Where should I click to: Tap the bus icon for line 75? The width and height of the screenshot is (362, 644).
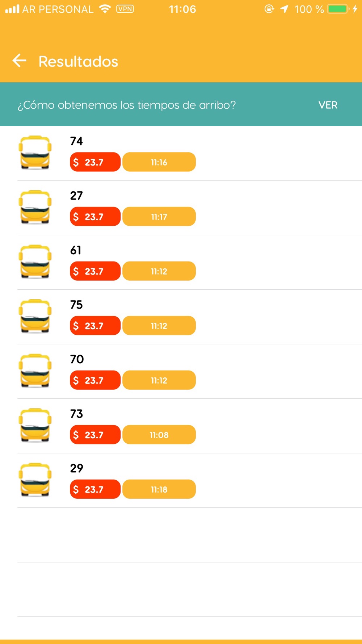tap(35, 316)
